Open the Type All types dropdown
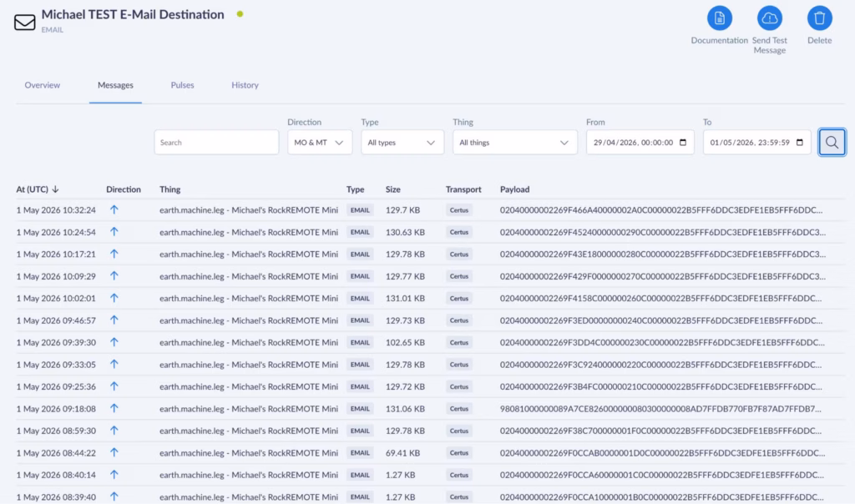This screenshot has width=855, height=504. tap(402, 142)
